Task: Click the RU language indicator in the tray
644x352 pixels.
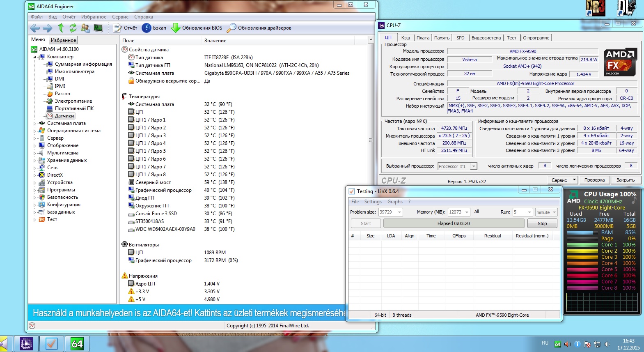Action: coord(545,343)
